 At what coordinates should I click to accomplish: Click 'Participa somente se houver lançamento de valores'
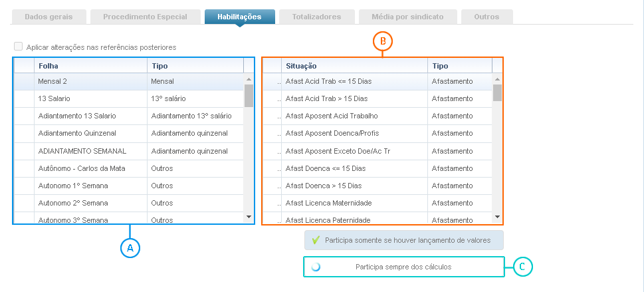click(404, 239)
